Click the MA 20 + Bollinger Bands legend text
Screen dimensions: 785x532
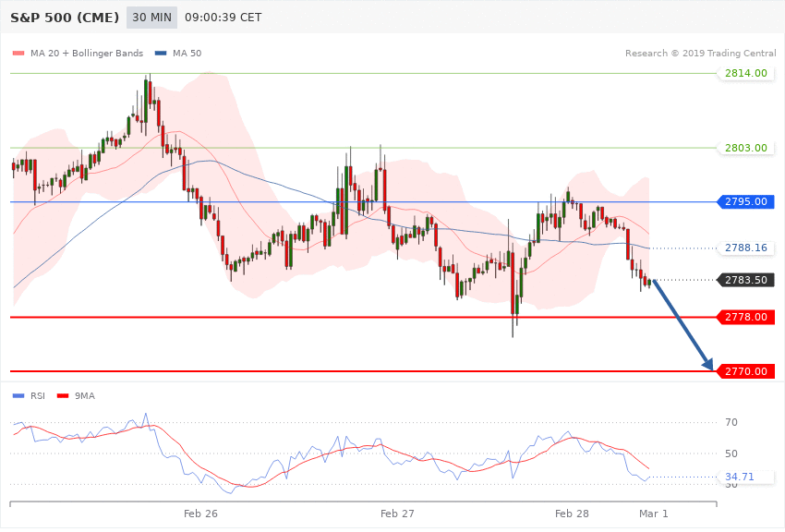[x=87, y=53]
